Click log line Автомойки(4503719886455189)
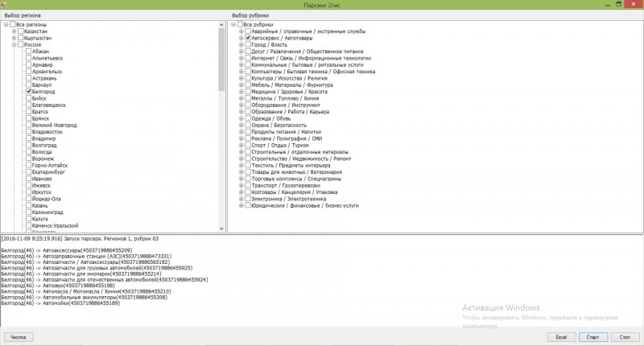644x346 pixels. (x=60, y=303)
